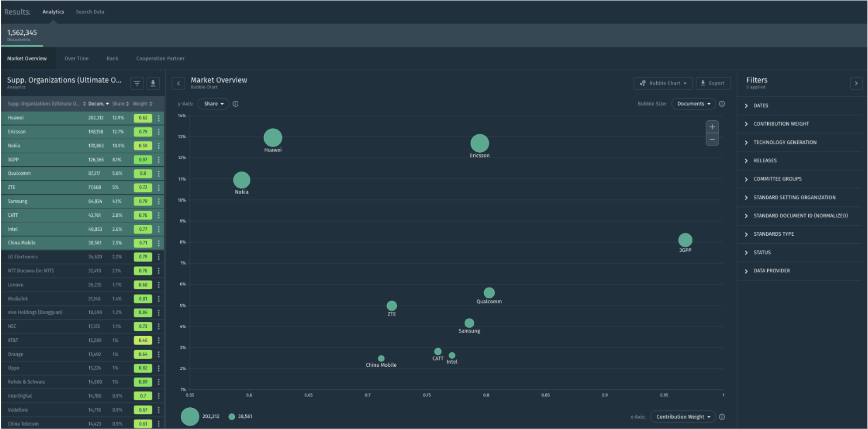
Task: Open the row menu for Huawei
Action: click(x=159, y=118)
